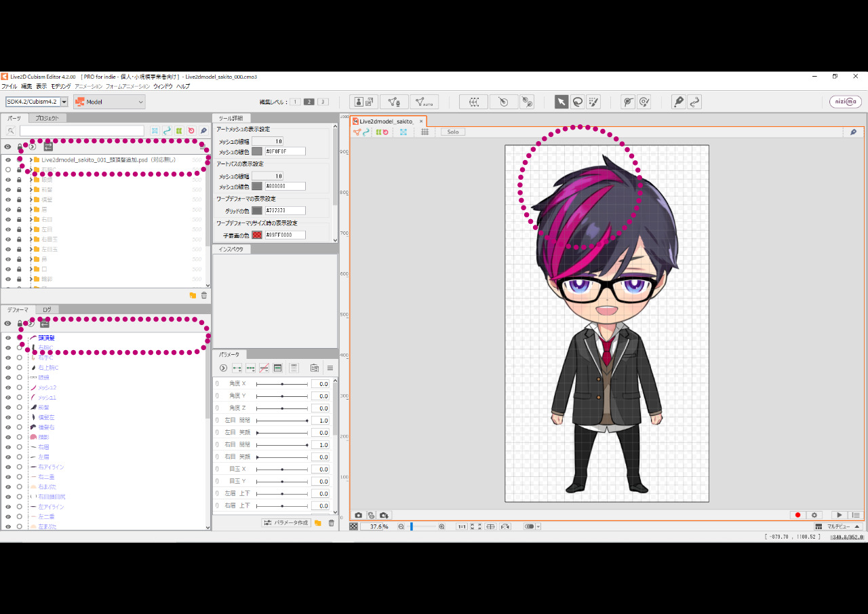Toggle the Solo view button

tap(453, 132)
